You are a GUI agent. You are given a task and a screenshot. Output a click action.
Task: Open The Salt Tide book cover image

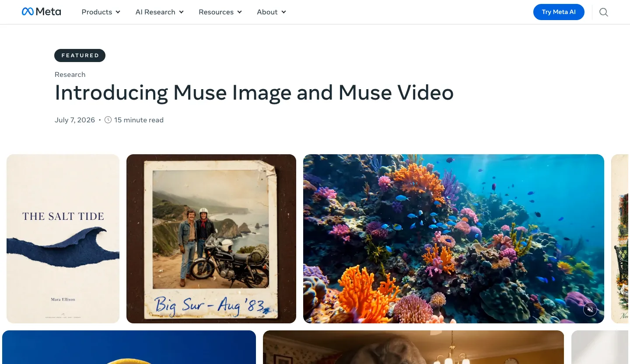[63, 239]
